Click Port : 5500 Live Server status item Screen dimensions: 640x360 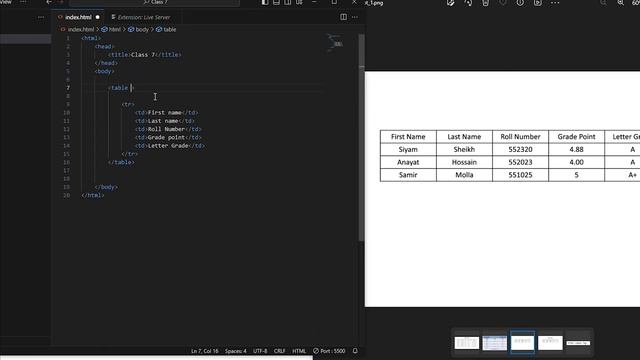click(x=329, y=351)
